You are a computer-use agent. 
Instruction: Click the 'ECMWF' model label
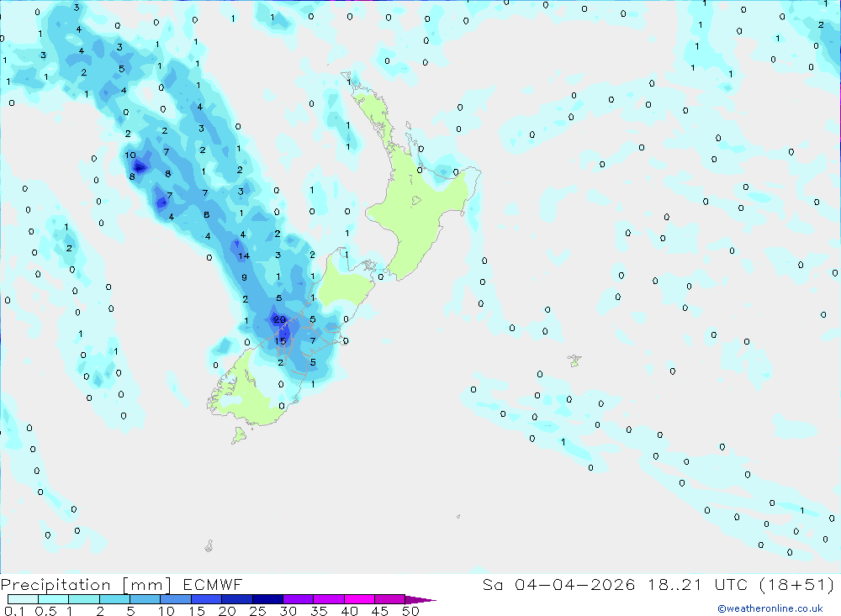(213, 584)
